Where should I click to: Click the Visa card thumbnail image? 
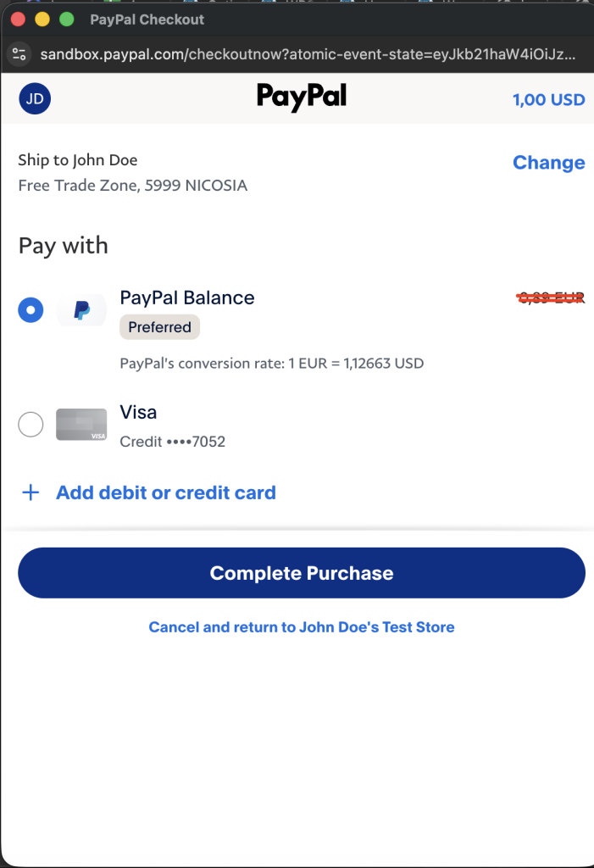coord(81,424)
